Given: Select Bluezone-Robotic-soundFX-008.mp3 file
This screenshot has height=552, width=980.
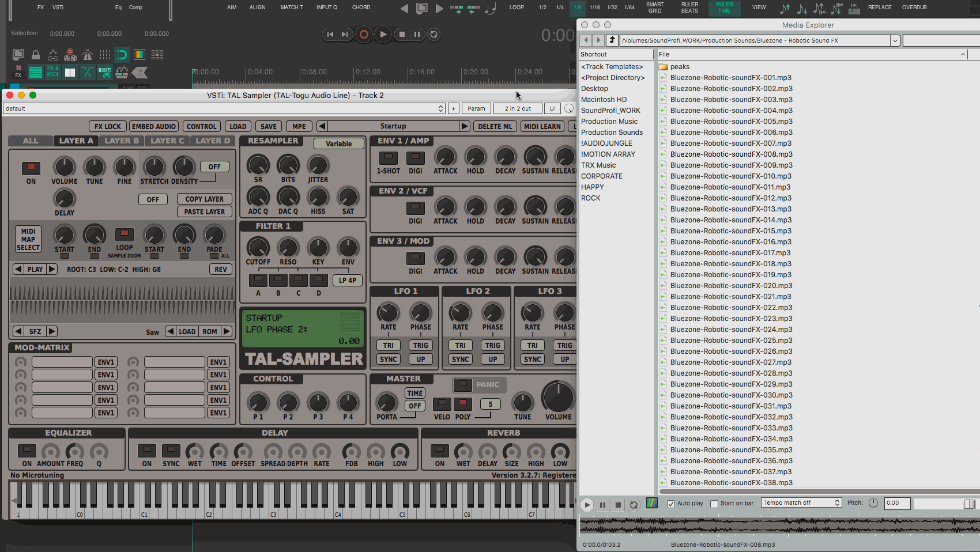Looking at the screenshot, I should (x=731, y=154).
